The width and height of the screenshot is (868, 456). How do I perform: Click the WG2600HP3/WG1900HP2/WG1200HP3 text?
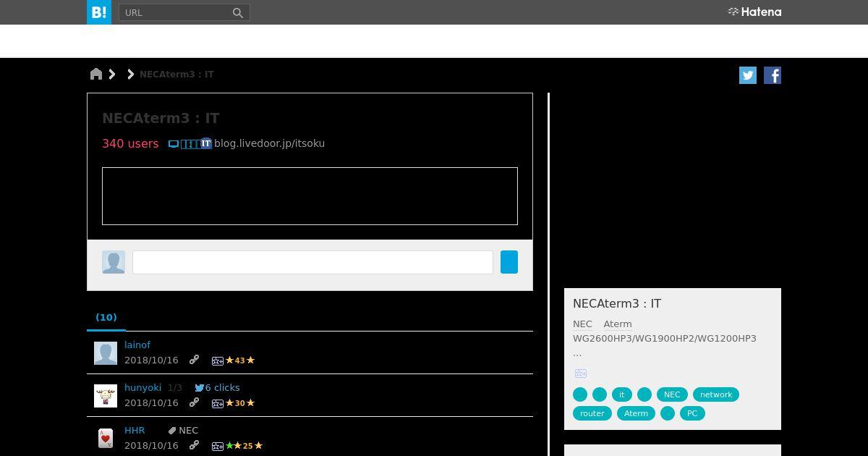click(665, 338)
